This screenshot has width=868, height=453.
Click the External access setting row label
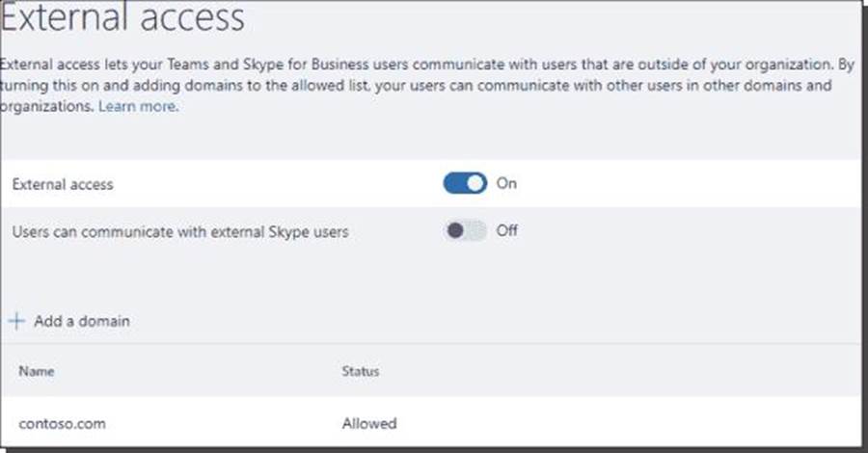pyautogui.click(x=62, y=184)
